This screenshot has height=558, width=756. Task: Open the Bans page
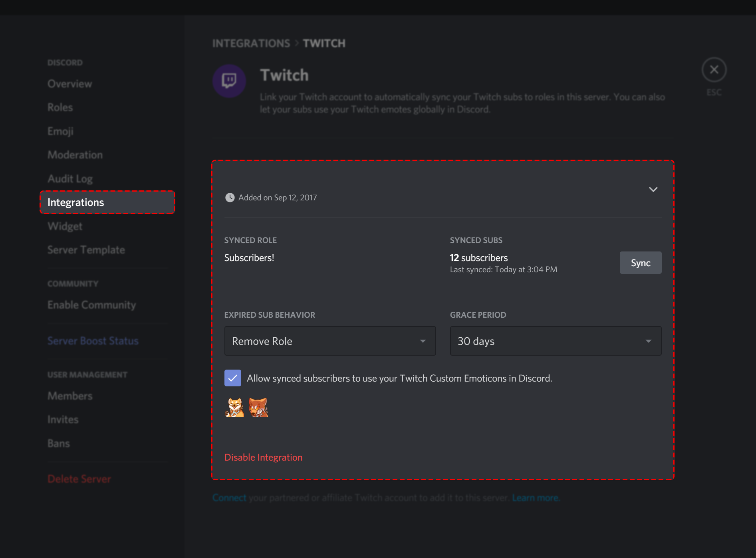pos(59,443)
